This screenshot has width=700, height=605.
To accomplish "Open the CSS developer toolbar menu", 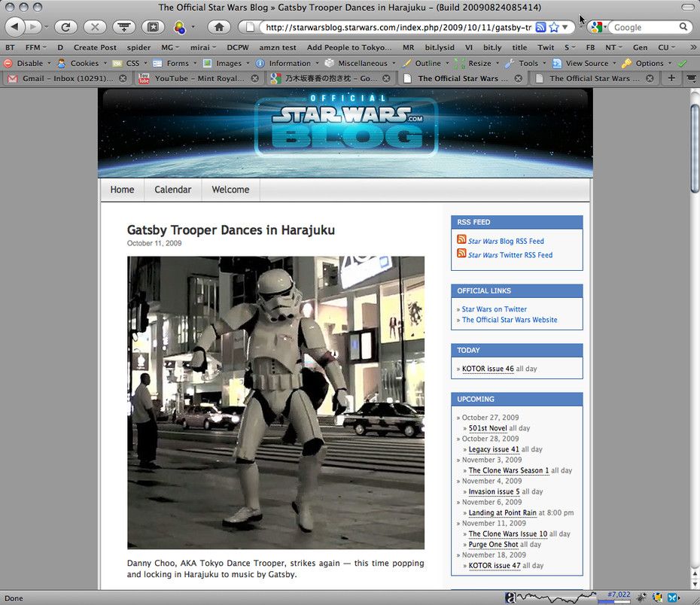I will click(x=130, y=63).
